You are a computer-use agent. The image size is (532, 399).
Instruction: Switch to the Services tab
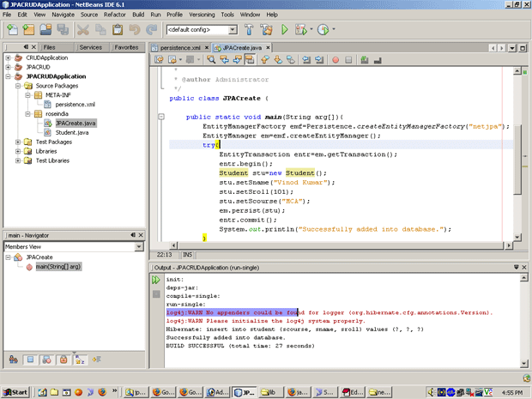[91, 47]
